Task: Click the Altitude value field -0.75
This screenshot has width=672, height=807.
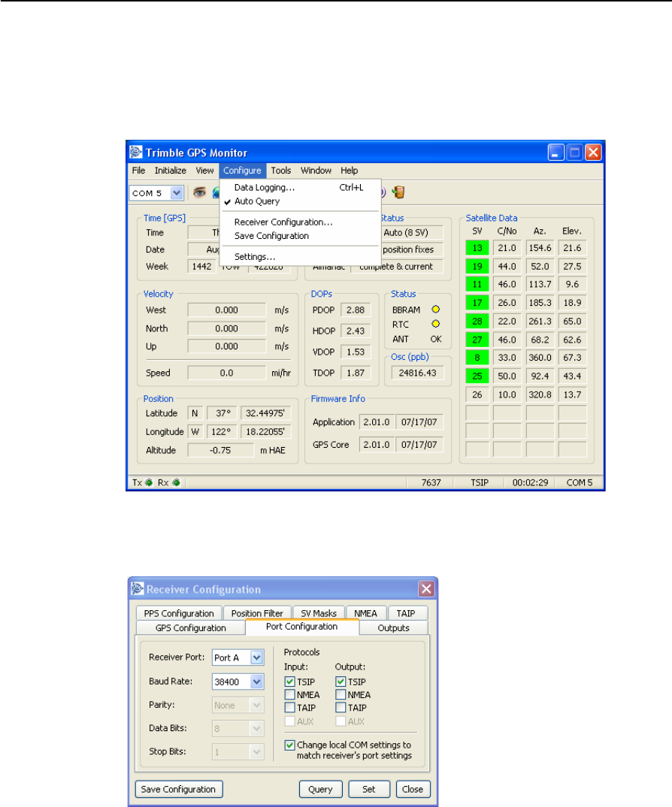Action: click(x=220, y=450)
